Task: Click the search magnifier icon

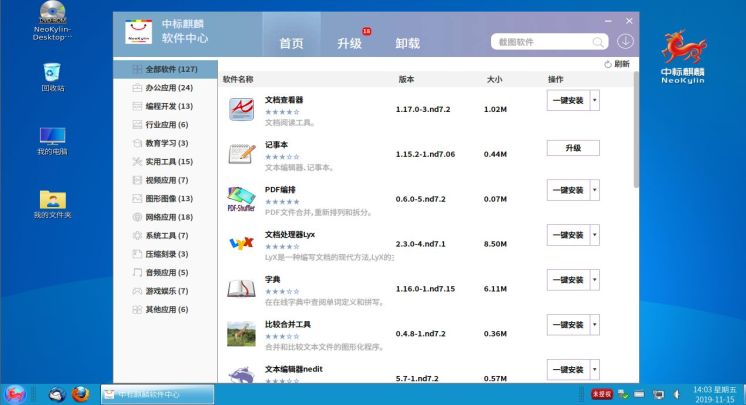Action: (x=598, y=42)
